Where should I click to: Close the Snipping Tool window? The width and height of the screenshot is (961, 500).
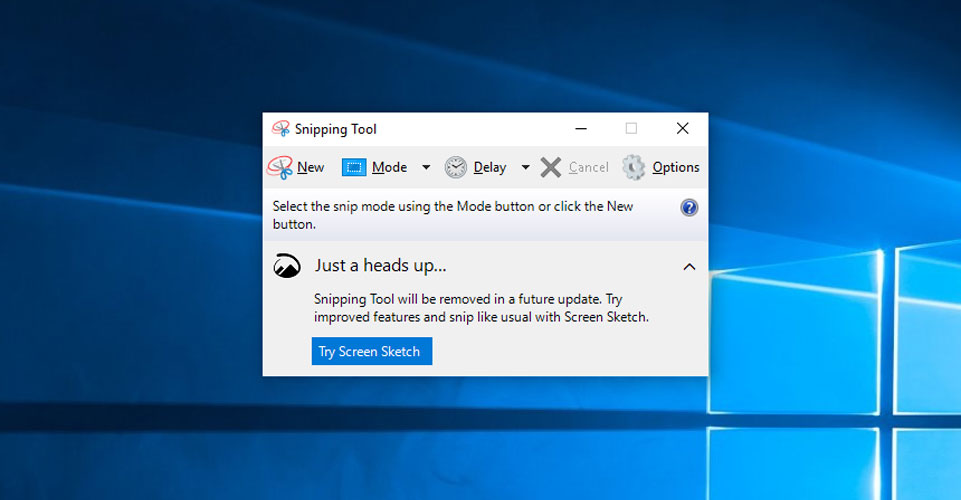point(682,129)
